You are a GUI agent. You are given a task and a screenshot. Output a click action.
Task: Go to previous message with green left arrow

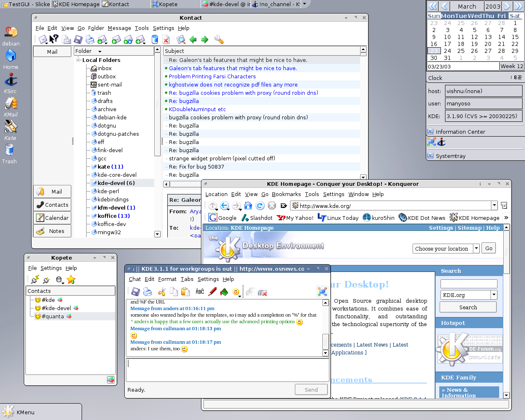[193, 40]
